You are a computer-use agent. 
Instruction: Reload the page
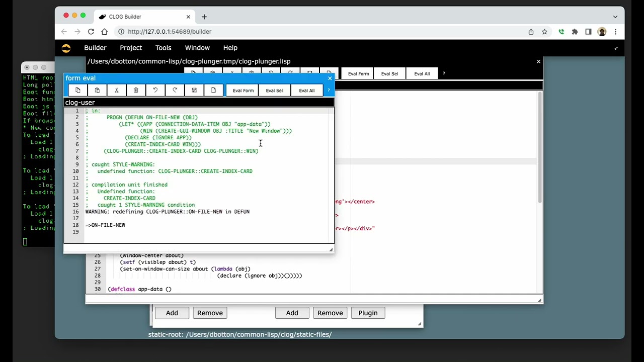coord(91,32)
